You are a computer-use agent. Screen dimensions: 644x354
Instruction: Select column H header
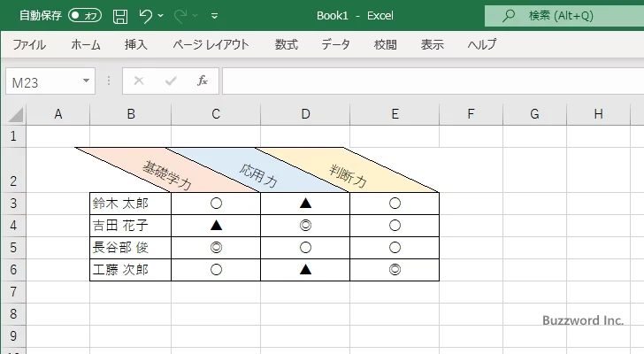[x=598, y=114]
